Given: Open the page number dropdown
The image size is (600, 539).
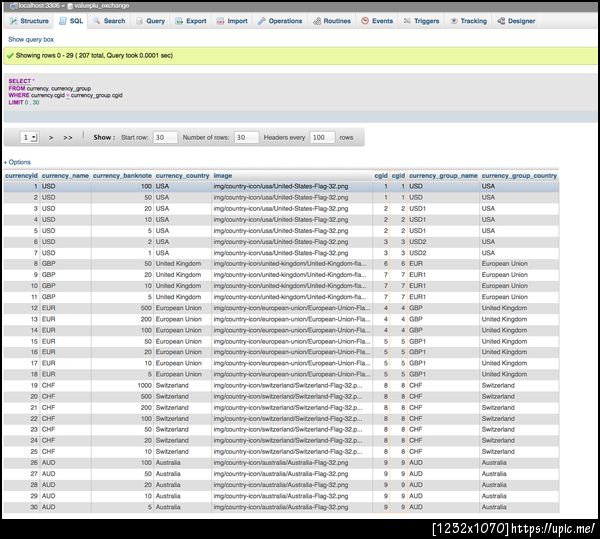Looking at the screenshot, I should (29, 137).
